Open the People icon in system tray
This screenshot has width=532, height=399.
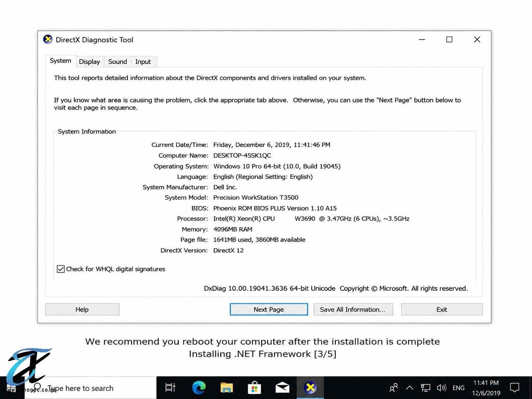393,388
